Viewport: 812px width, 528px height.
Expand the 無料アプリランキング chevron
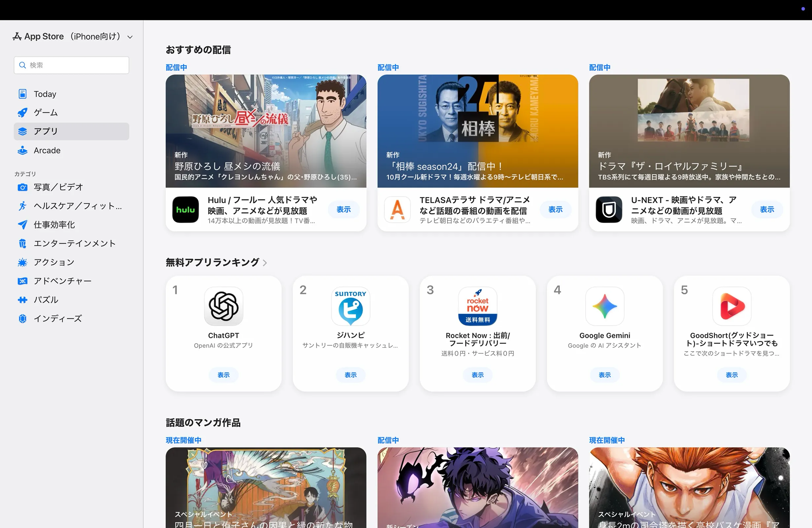[265, 263]
